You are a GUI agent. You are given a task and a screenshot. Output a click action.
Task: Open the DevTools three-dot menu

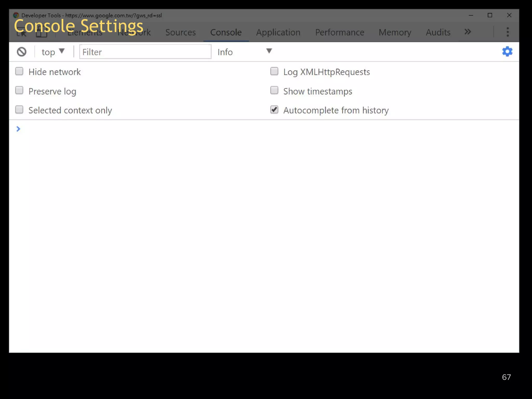click(508, 32)
